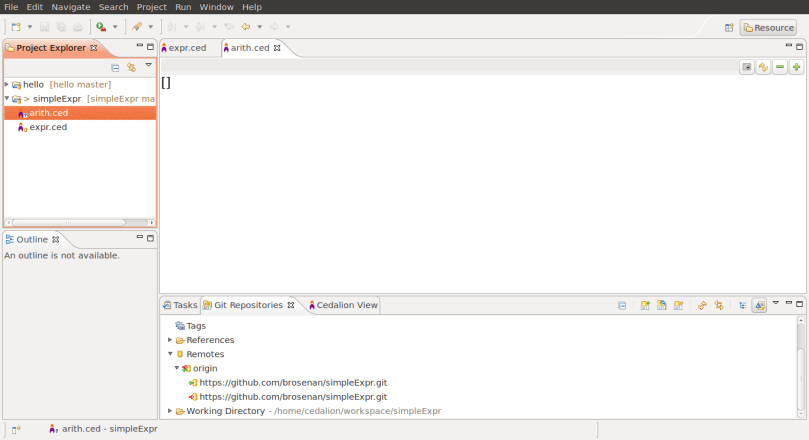Open the Search toolbar dropdown arrow
This screenshot has width=809, height=440.
click(x=151, y=27)
